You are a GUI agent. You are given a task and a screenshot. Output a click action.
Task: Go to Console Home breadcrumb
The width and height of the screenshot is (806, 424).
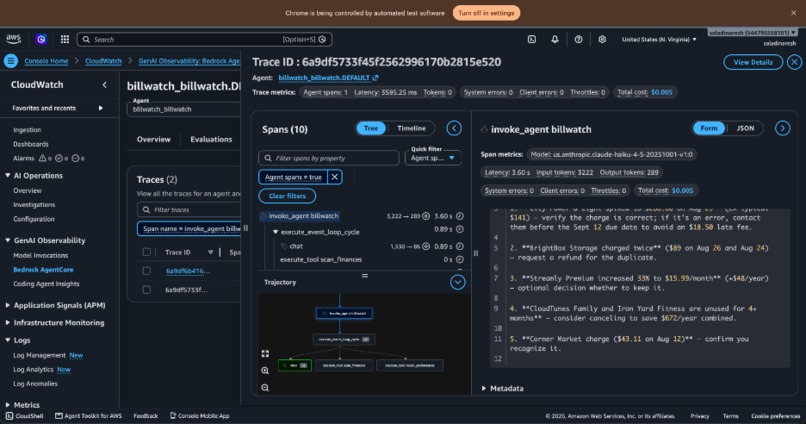click(x=46, y=61)
